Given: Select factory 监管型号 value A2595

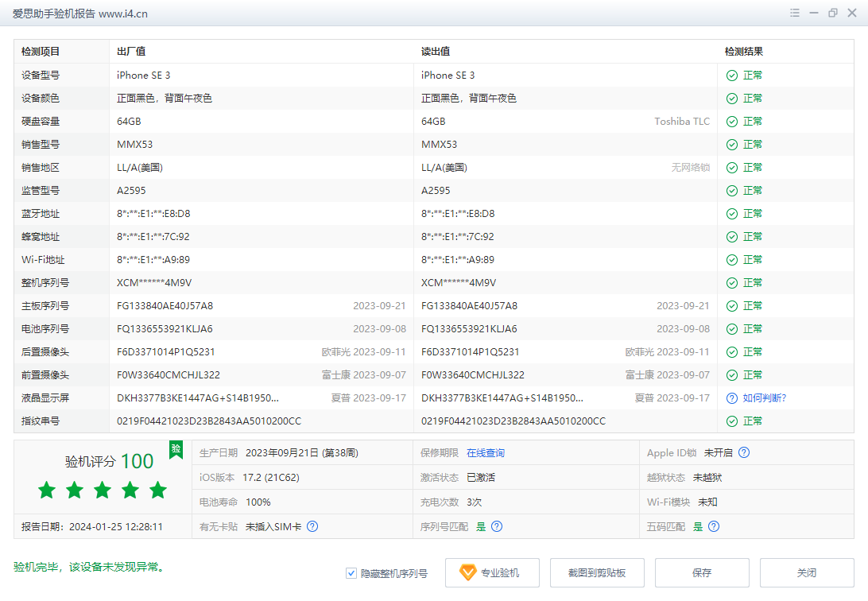Looking at the screenshot, I should pyautogui.click(x=131, y=190).
